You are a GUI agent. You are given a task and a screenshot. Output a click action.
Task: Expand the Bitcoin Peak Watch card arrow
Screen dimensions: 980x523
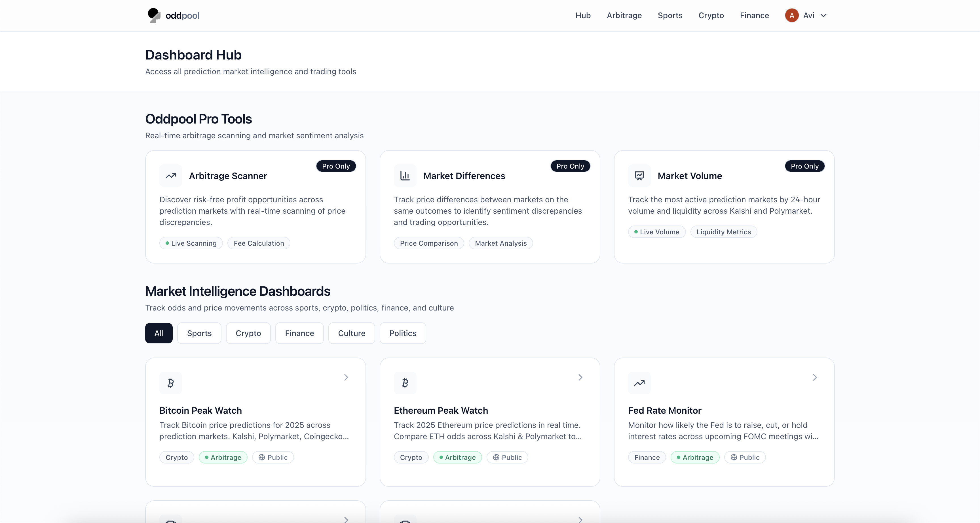[346, 377]
